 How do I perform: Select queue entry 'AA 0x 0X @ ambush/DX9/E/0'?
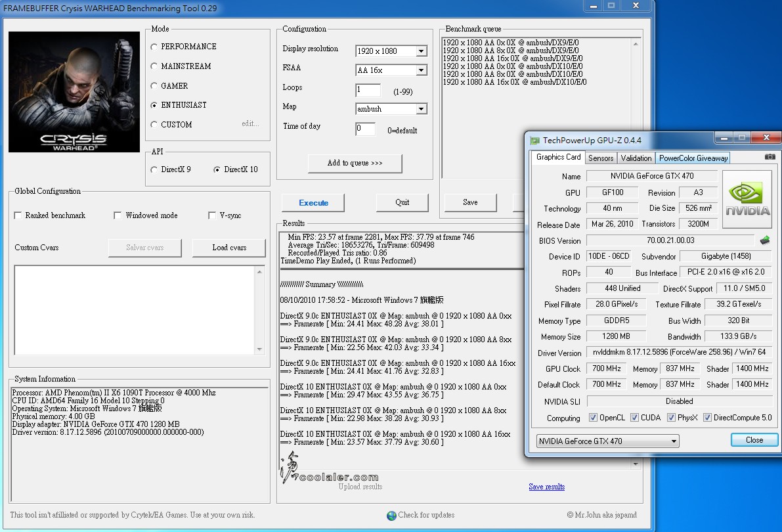click(511, 43)
